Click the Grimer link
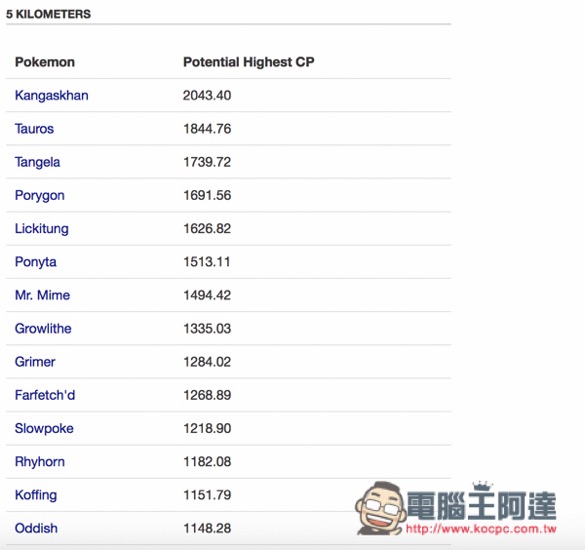 click(35, 362)
